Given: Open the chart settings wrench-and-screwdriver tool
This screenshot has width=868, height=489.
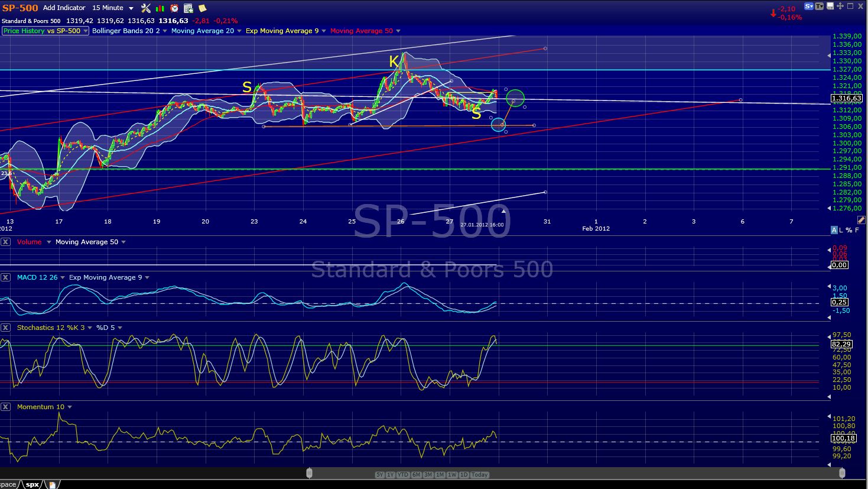Looking at the screenshot, I should pos(145,8).
